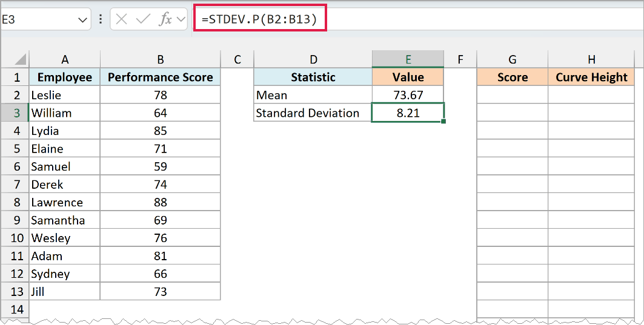Click empty cell G2 under Score
Screen dimensions: 644x325
coord(512,95)
